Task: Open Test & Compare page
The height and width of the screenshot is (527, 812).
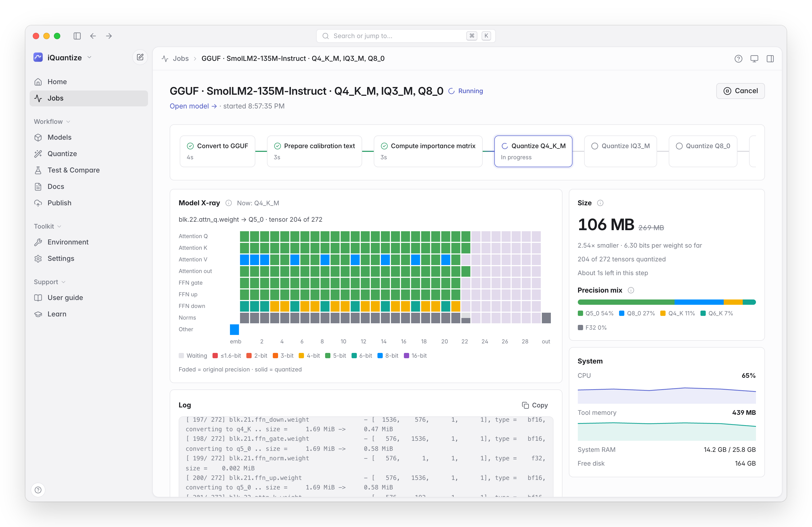Action: click(89, 170)
